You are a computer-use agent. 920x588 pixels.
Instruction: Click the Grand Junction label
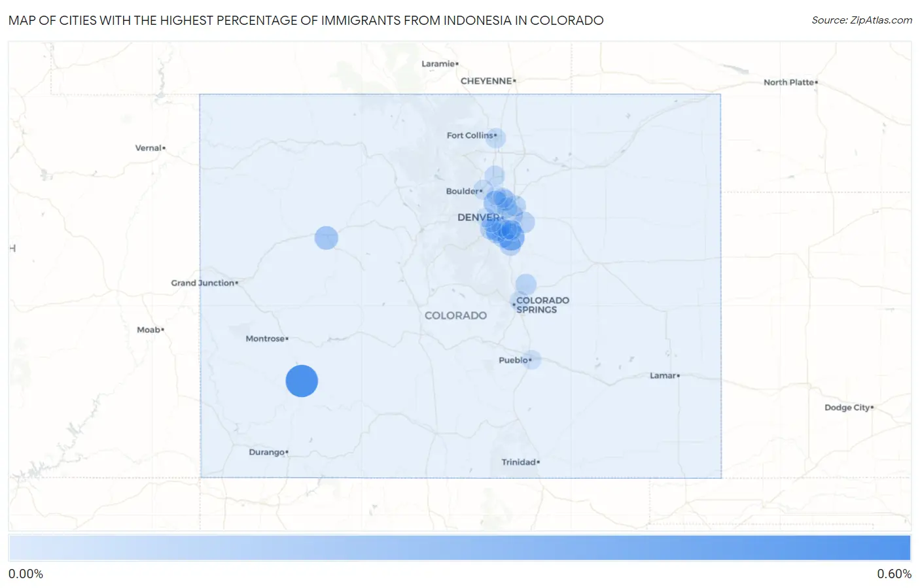[x=203, y=283]
